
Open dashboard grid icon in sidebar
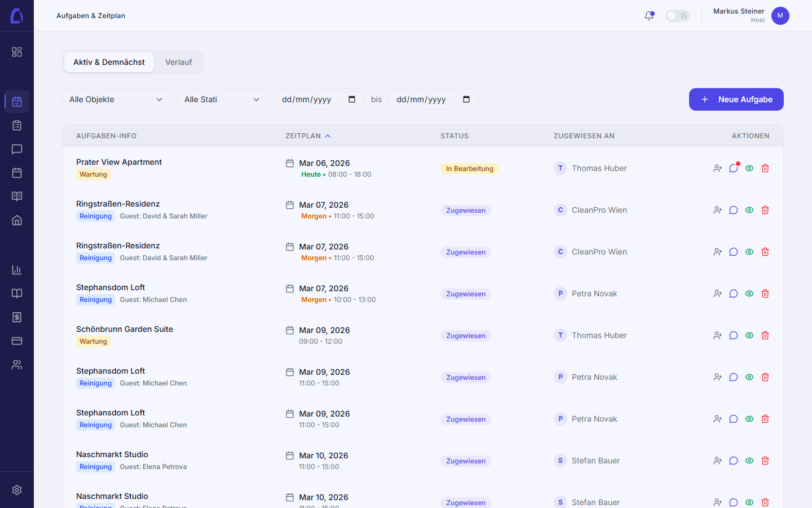[x=17, y=52]
